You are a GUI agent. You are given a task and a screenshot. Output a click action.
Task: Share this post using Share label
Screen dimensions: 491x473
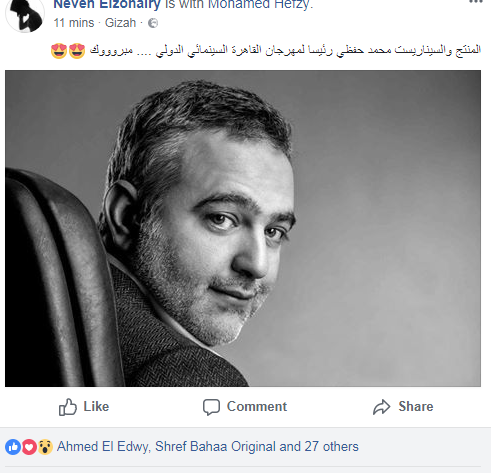click(416, 407)
